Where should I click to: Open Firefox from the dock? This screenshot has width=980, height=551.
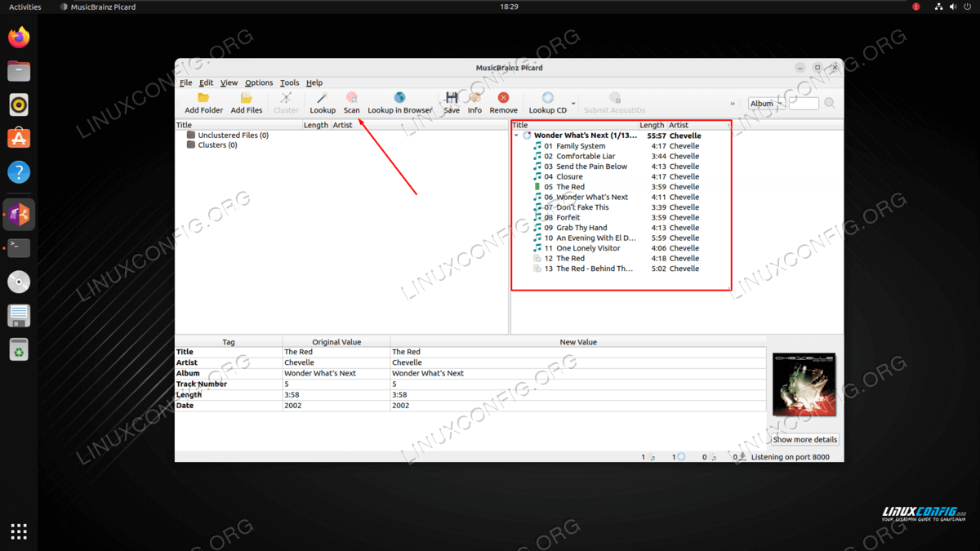(x=19, y=38)
